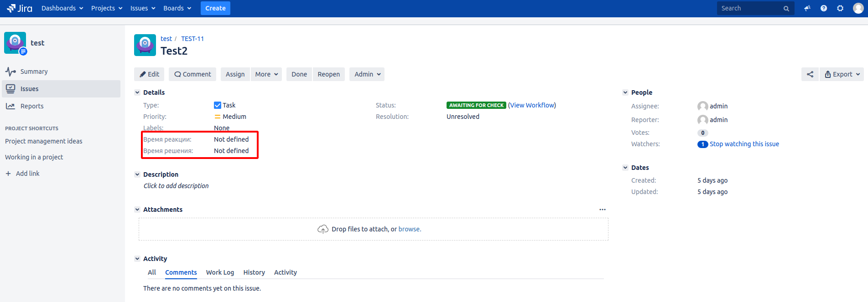Image resolution: width=868 pixels, height=302 pixels.
Task: Open the user profile avatar menu
Action: pyautogui.click(x=858, y=8)
